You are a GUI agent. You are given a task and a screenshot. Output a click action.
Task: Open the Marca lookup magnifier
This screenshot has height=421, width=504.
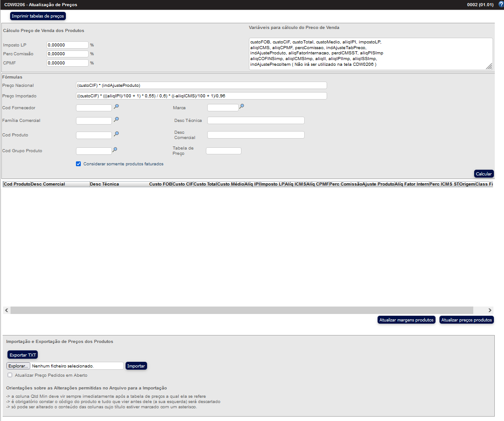click(241, 106)
